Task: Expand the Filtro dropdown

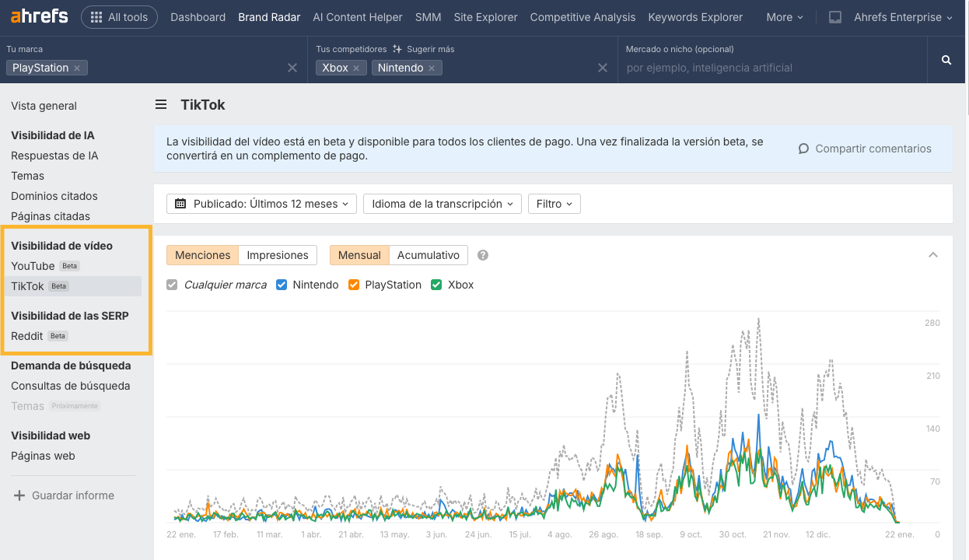Action: [554, 204]
